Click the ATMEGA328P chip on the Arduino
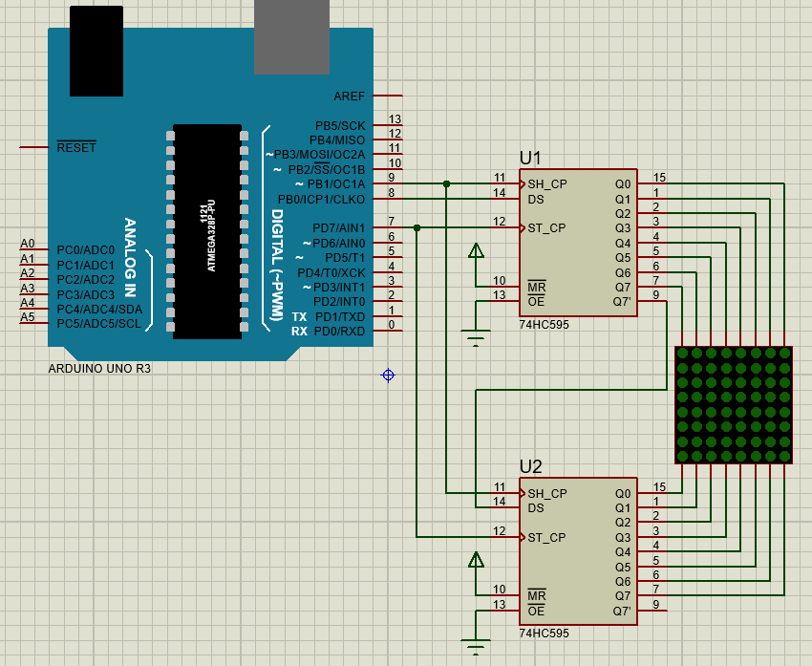812x666 pixels. point(207,230)
